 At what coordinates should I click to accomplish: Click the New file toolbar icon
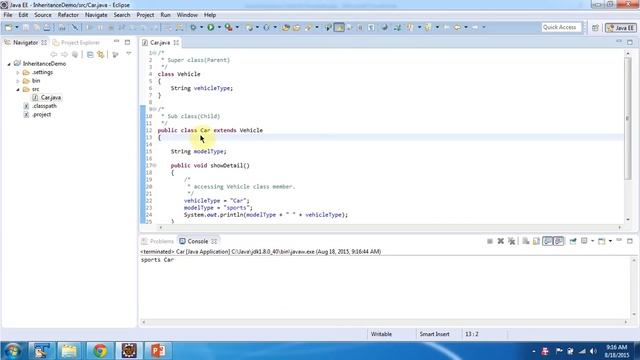pos(9,27)
